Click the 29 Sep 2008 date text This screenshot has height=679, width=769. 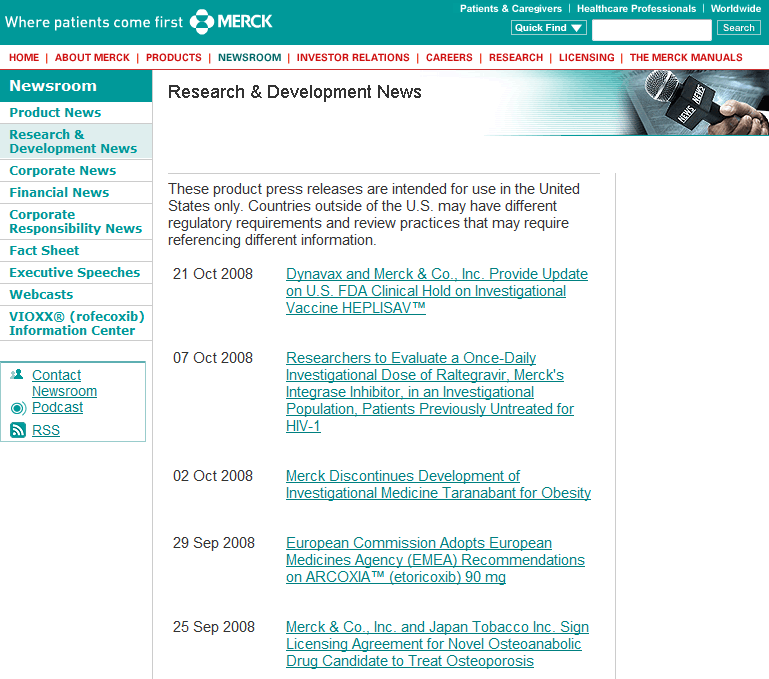[x=214, y=543]
